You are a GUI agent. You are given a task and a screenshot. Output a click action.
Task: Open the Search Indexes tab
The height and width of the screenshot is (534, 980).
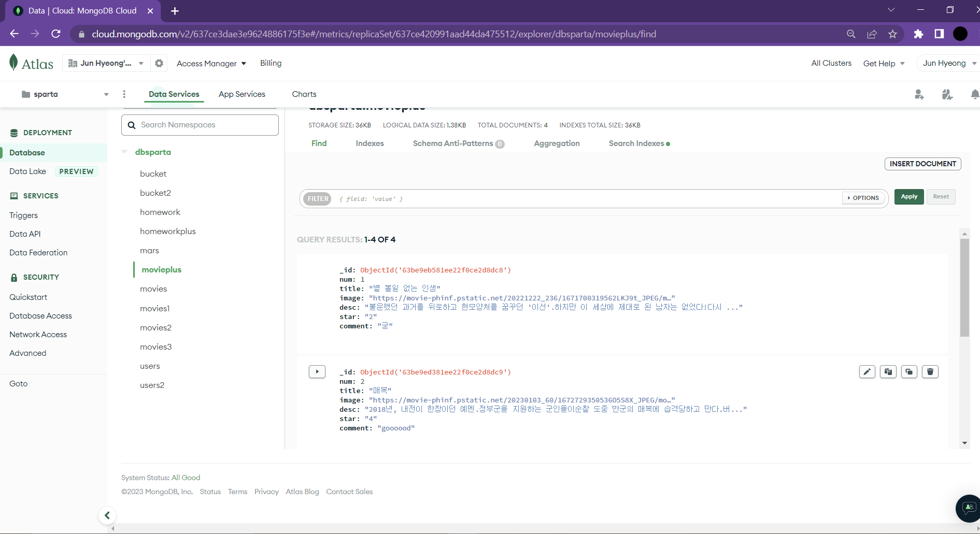click(x=640, y=143)
